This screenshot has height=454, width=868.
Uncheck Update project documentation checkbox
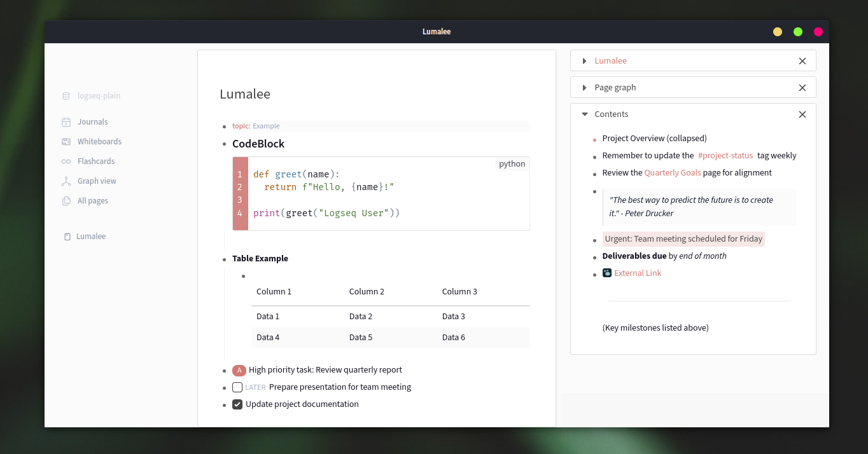click(x=237, y=404)
